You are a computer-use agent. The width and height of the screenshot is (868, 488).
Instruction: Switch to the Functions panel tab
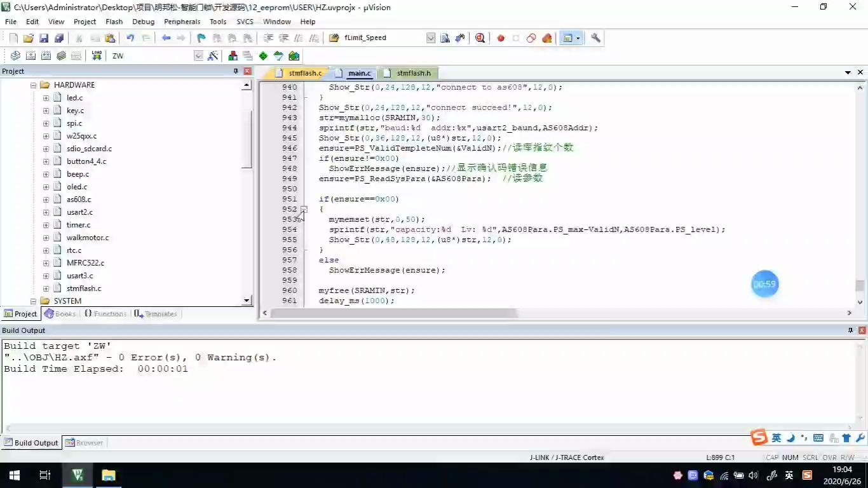pos(105,314)
